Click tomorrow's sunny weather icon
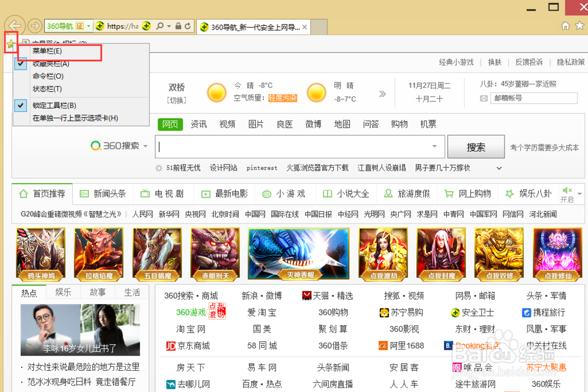The width and height of the screenshot is (588, 392). [x=316, y=93]
